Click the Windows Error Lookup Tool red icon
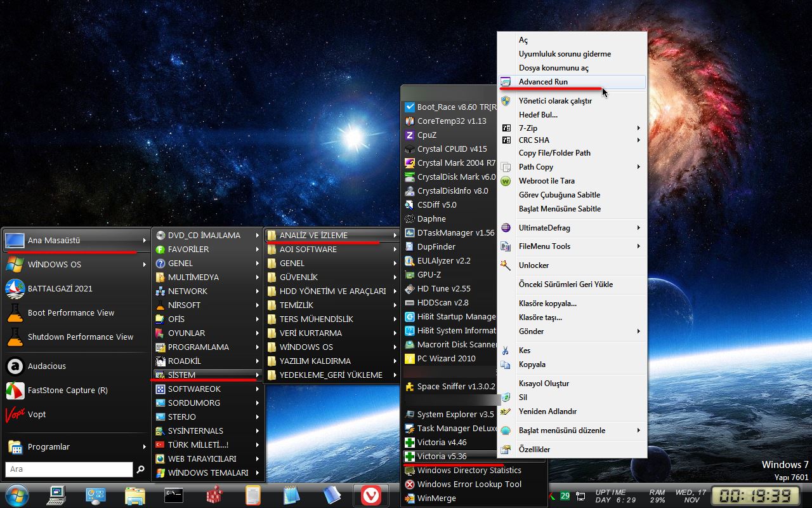812x508 pixels. (410, 485)
